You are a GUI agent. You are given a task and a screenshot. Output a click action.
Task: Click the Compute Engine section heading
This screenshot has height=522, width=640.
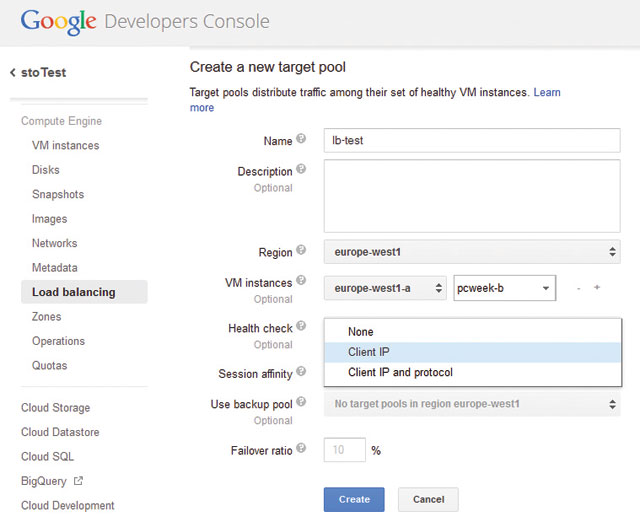click(x=62, y=121)
